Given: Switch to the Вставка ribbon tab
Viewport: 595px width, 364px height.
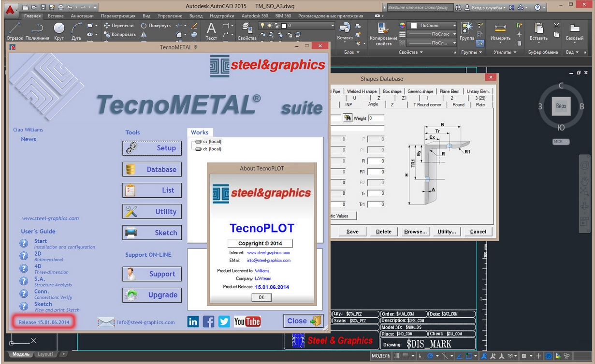Looking at the screenshot, I should (56, 16).
